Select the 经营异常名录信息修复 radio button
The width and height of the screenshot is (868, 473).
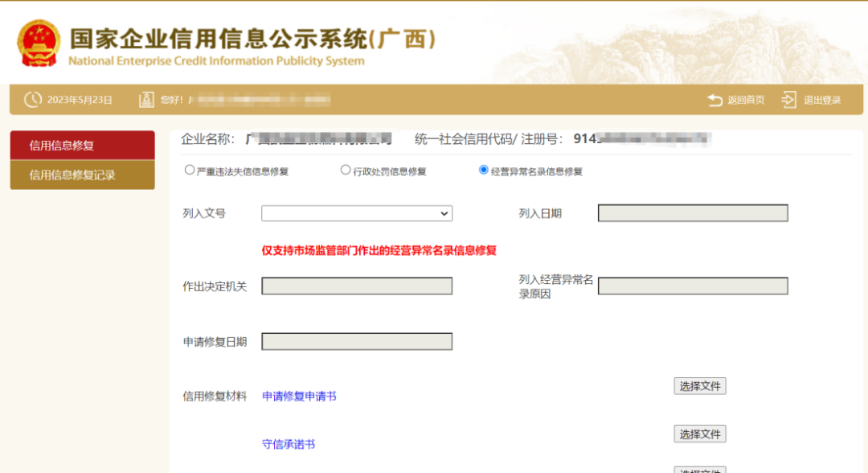pos(483,170)
